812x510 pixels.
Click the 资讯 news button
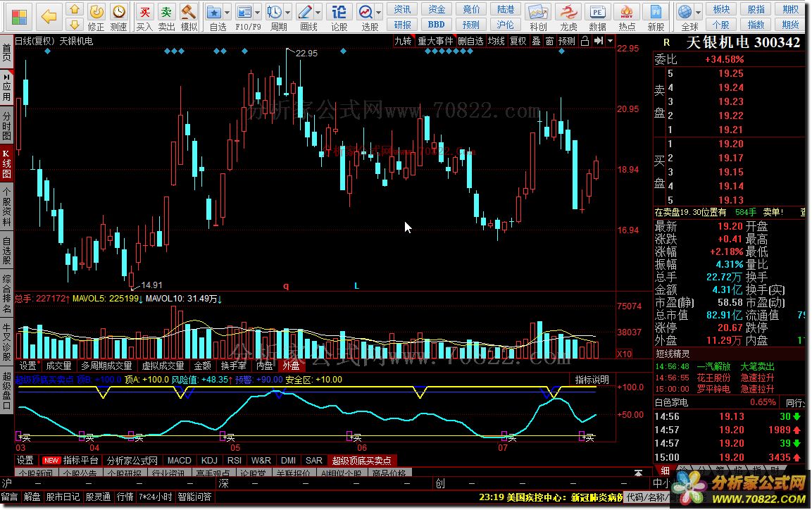402,9
